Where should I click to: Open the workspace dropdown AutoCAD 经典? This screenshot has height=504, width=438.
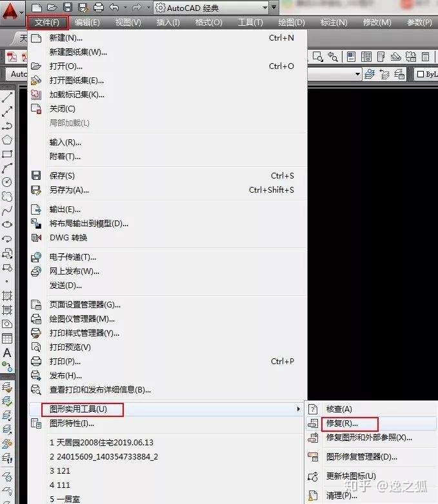211,8
